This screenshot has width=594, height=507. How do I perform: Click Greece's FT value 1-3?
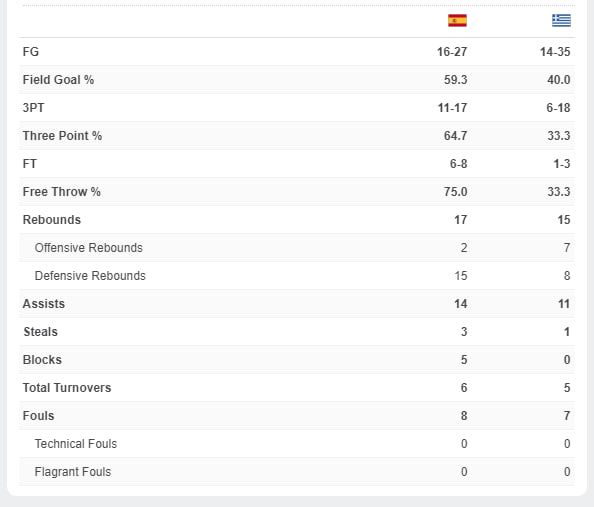(x=562, y=164)
